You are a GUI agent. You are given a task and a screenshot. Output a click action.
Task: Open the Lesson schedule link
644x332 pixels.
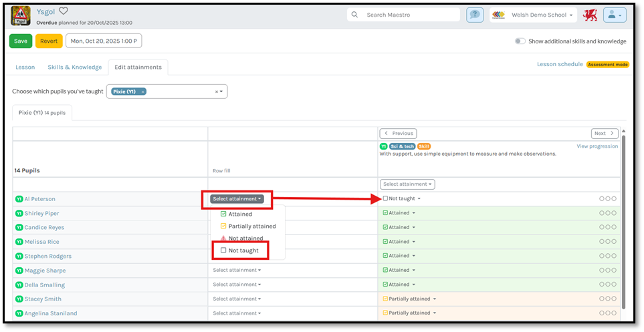560,64
